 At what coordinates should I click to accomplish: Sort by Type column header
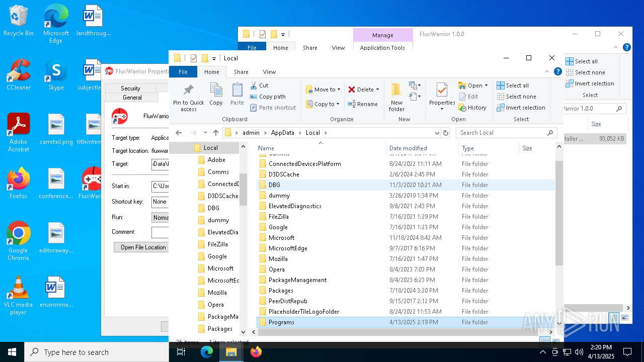489,148
